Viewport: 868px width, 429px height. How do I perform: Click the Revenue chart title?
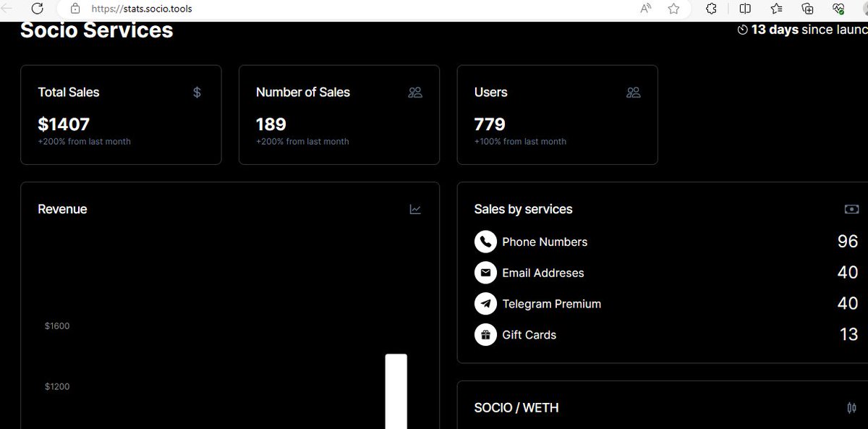[x=62, y=209]
